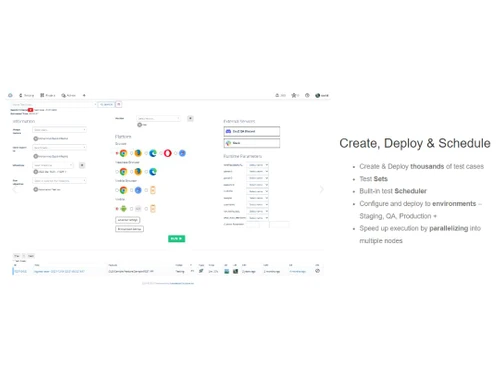Click the round add icon under machine dropdown
Viewport: 500px width, 375px height.
(x=140, y=125)
